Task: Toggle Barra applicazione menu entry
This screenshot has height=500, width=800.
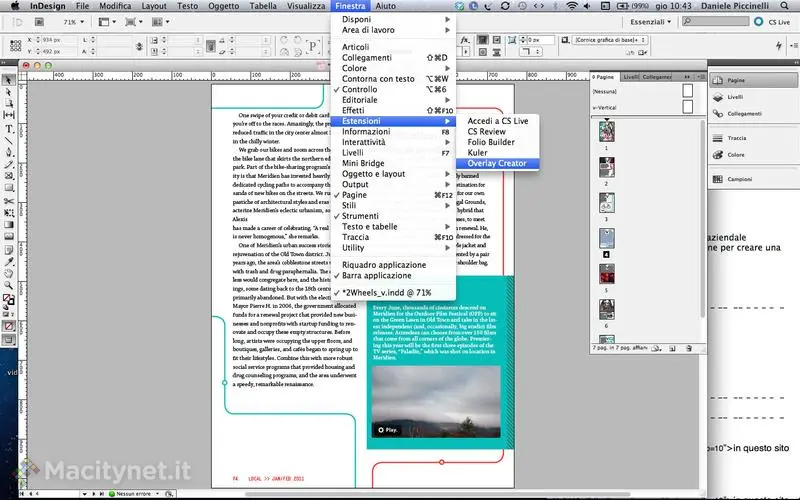Action: tap(377, 275)
